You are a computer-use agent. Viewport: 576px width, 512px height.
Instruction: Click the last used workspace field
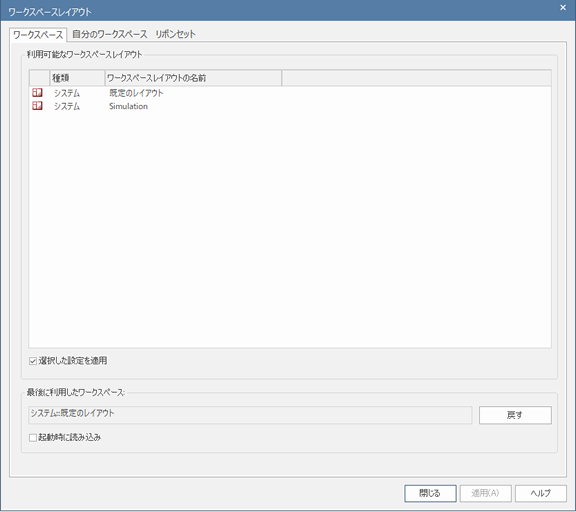click(250, 415)
